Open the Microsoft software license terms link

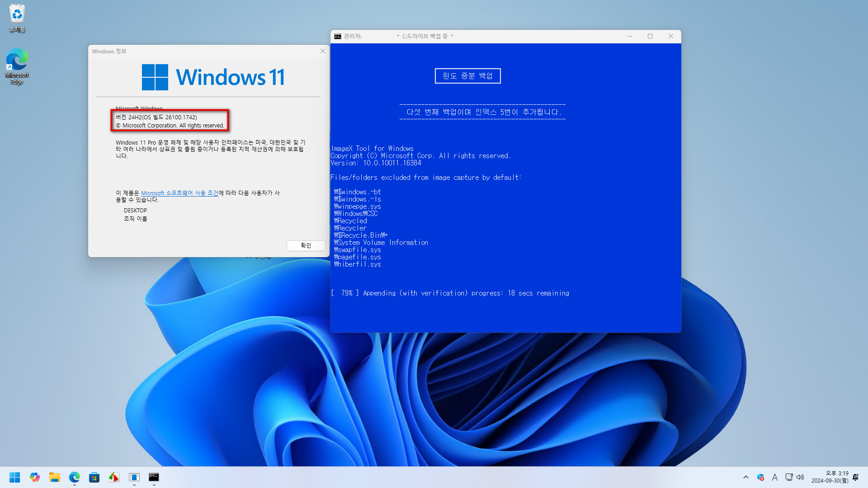(179, 193)
